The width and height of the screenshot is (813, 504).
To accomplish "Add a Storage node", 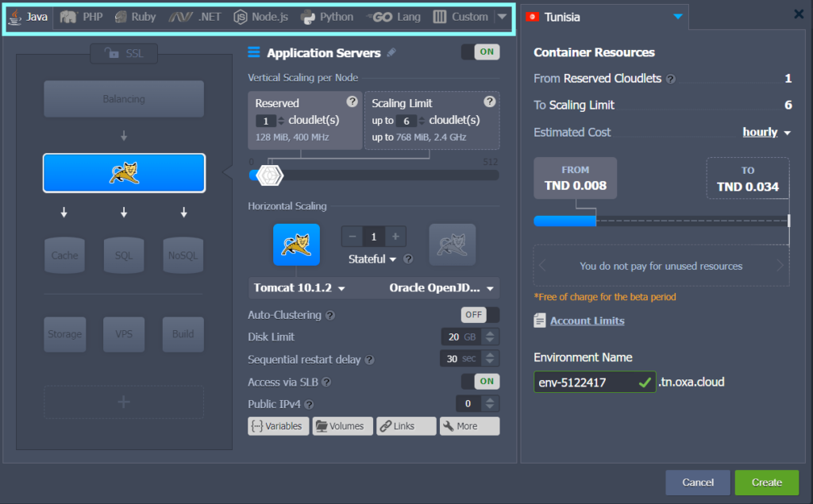I will point(65,334).
